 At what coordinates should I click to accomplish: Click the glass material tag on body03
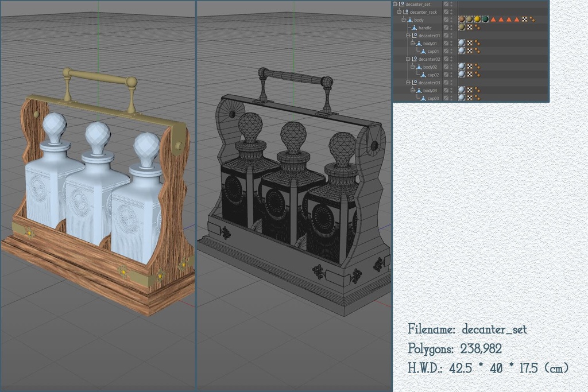click(462, 90)
